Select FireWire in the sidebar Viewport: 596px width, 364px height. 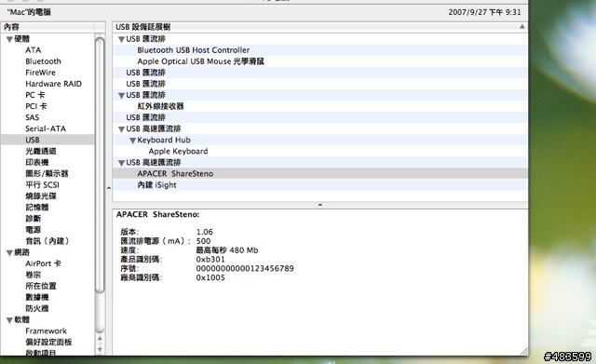click(x=40, y=73)
